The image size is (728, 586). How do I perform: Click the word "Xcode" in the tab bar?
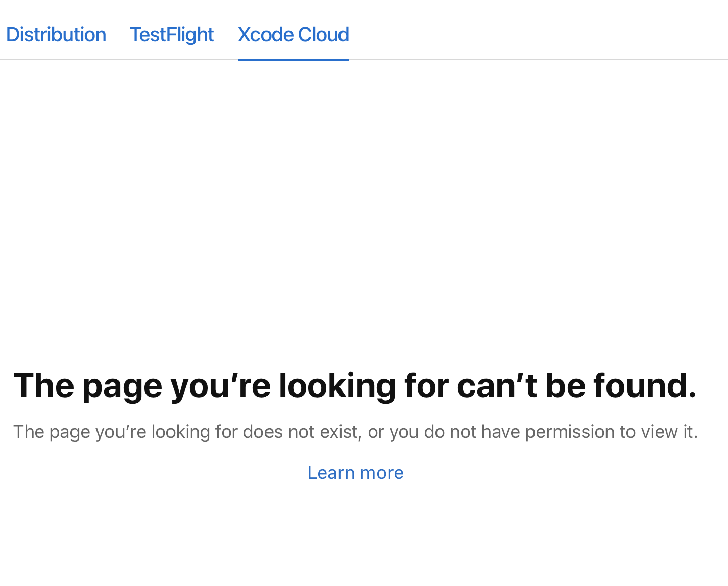point(265,35)
